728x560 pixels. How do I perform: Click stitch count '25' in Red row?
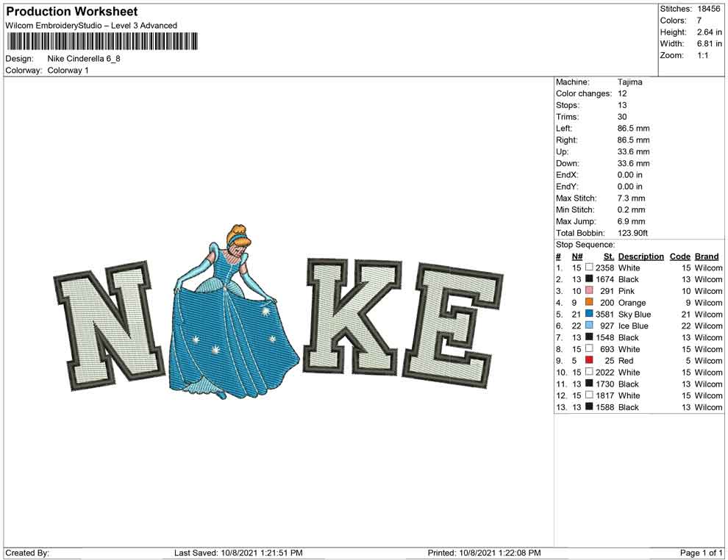pyautogui.click(x=609, y=361)
